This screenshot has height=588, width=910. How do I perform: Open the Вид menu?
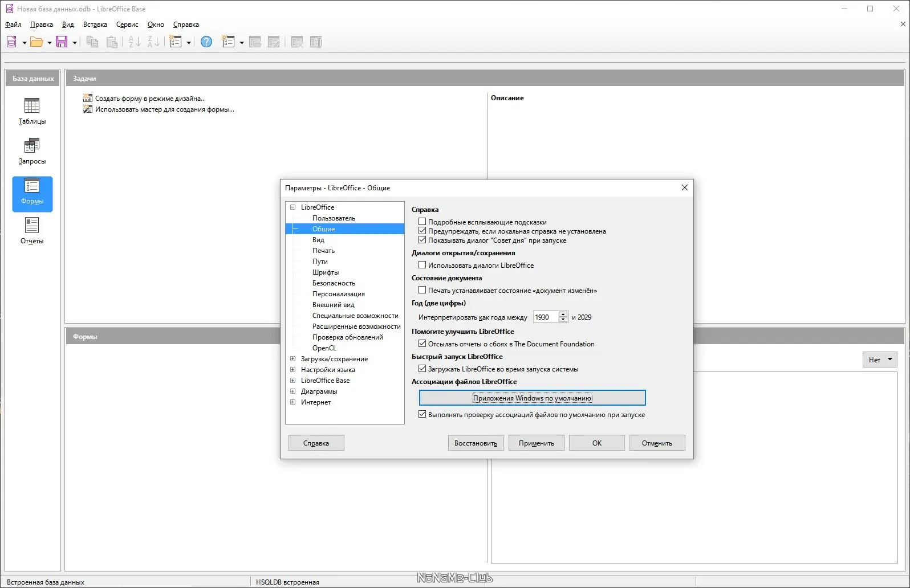[68, 24]
